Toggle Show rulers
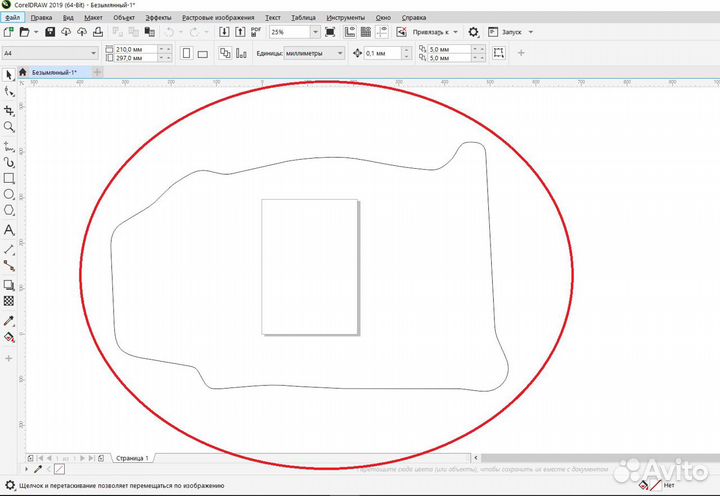 (350, 32)
